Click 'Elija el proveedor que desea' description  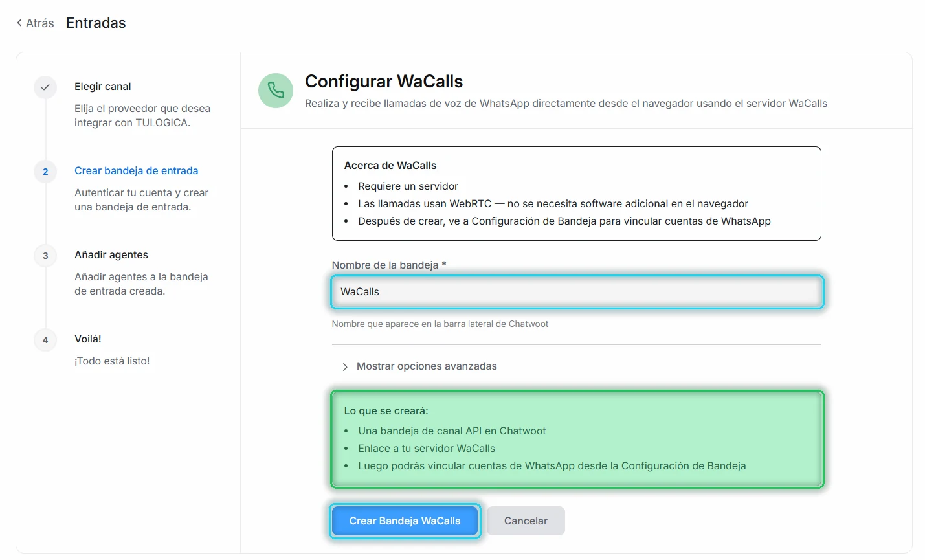pyautogui.click(x=142, y=116)
